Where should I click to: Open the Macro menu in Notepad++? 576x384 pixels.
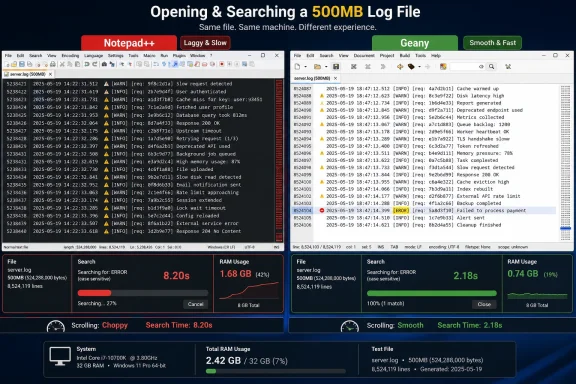(150, 55)
